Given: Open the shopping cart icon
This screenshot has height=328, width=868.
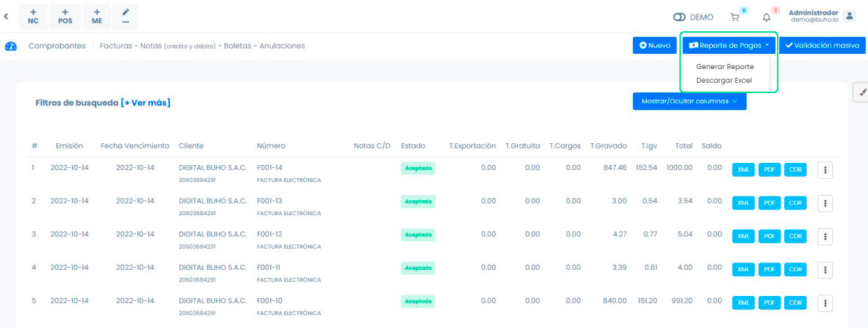Looking at the screenshot, I should click(x=735, y=17).
